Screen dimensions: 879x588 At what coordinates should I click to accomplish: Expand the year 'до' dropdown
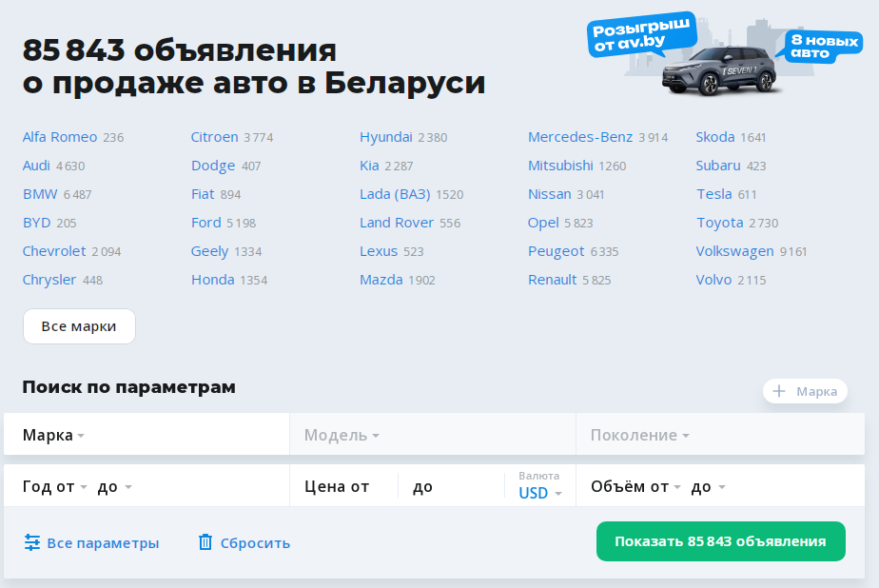[115, 486]
